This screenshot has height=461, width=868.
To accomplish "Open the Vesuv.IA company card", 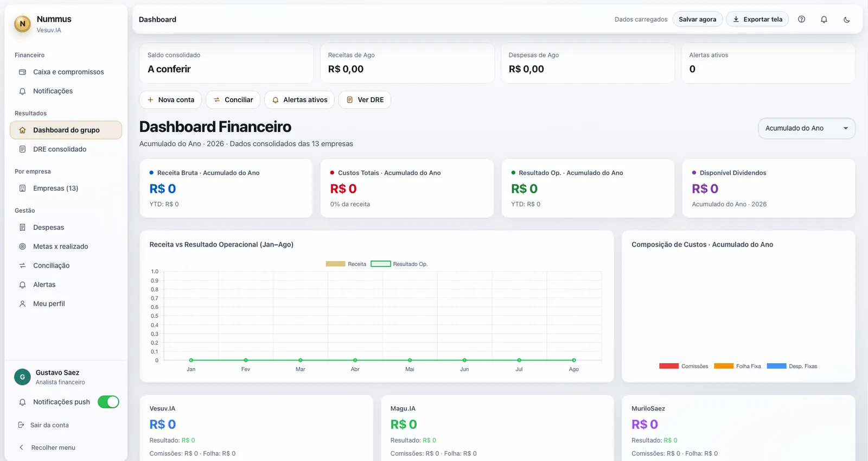I will 256,429.
